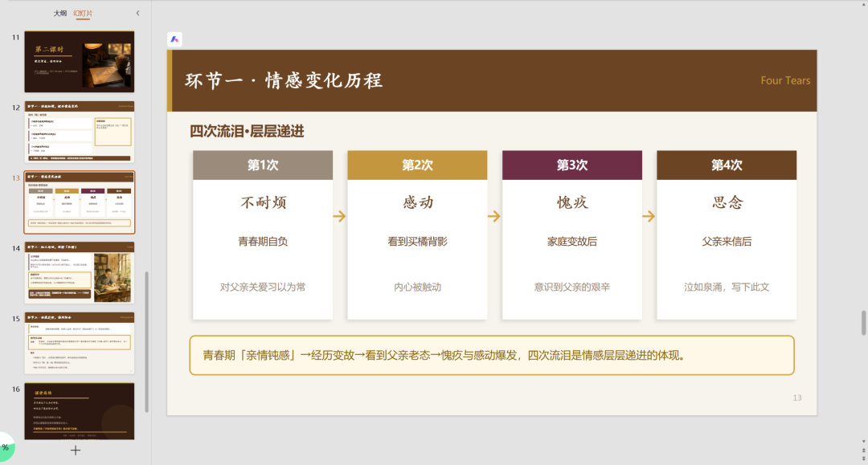The height and width of the screenshot is (465, 868).
Task: Switch to the 大纲 outline tab
Action: coord(59,14)
